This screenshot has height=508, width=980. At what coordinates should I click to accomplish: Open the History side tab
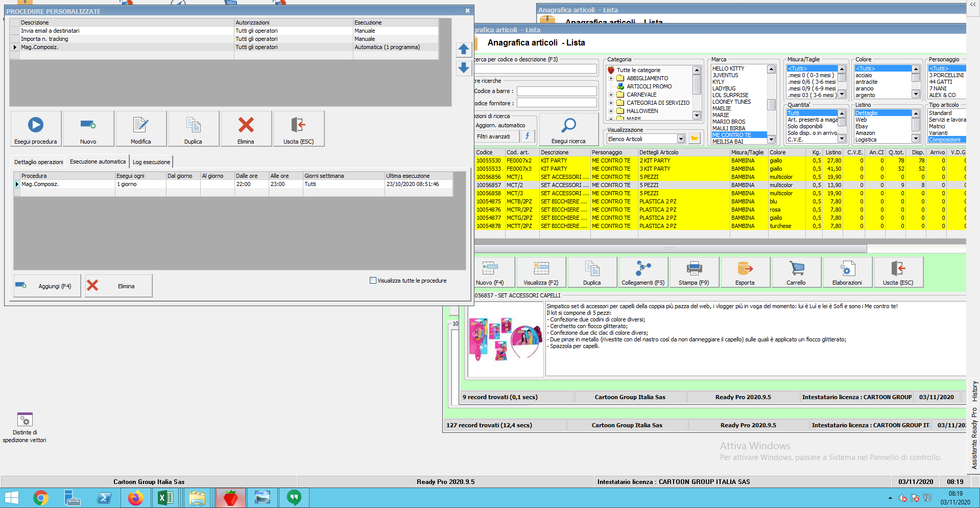(x=974, y=391)
